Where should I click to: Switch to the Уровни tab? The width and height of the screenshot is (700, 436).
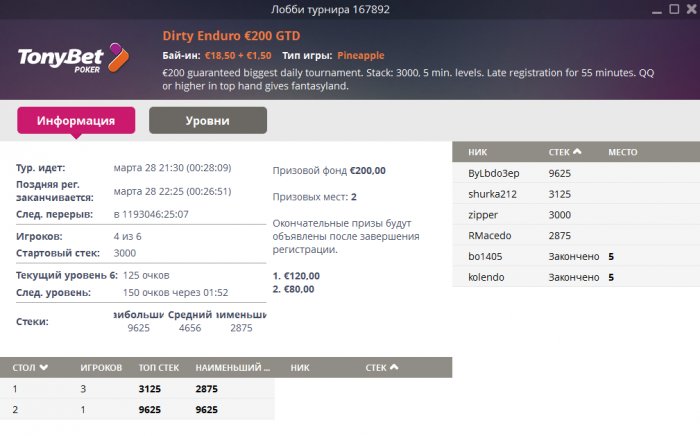pos(208,120)
